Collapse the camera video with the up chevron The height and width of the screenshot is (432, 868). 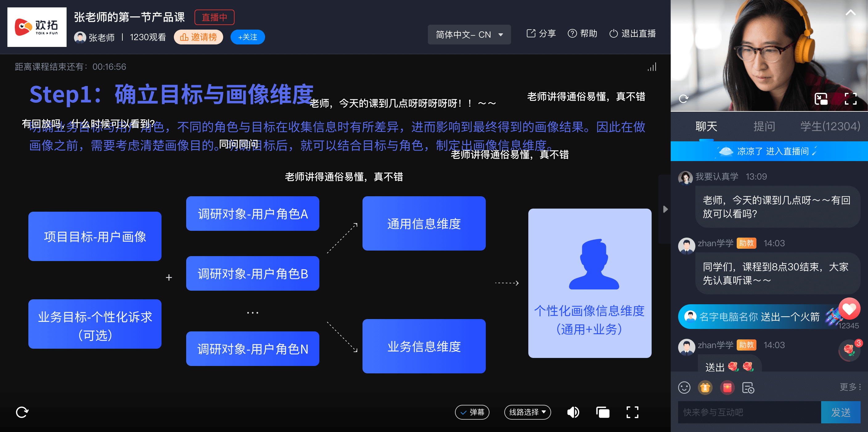[850, 13]
